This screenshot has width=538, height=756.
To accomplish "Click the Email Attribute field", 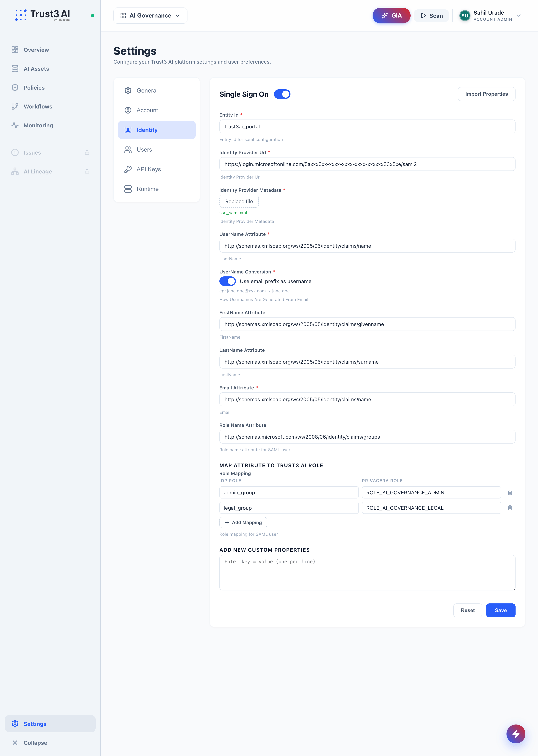I will 367,399.
